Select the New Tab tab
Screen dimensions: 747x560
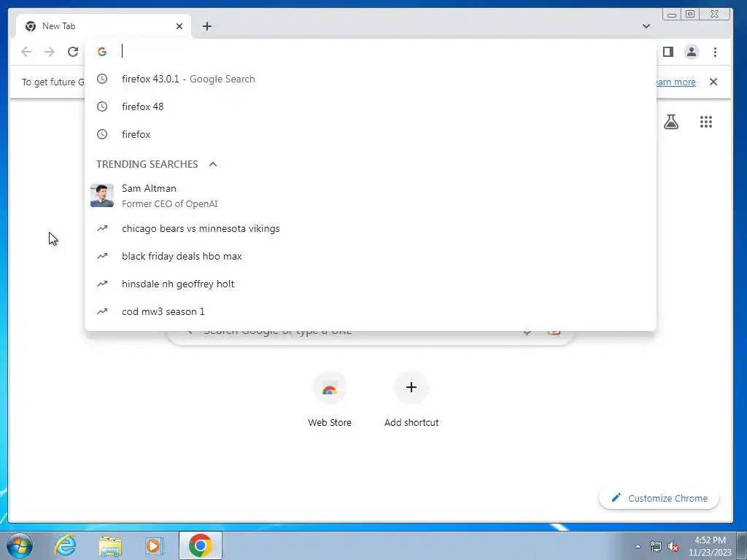pyautogui.click(x=104, y=26)
